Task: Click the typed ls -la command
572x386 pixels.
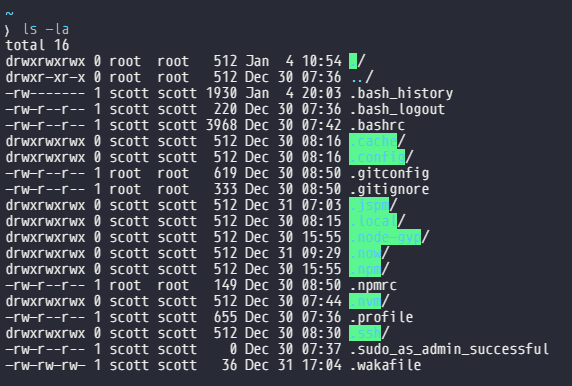Action: click(x=46, y=29)
